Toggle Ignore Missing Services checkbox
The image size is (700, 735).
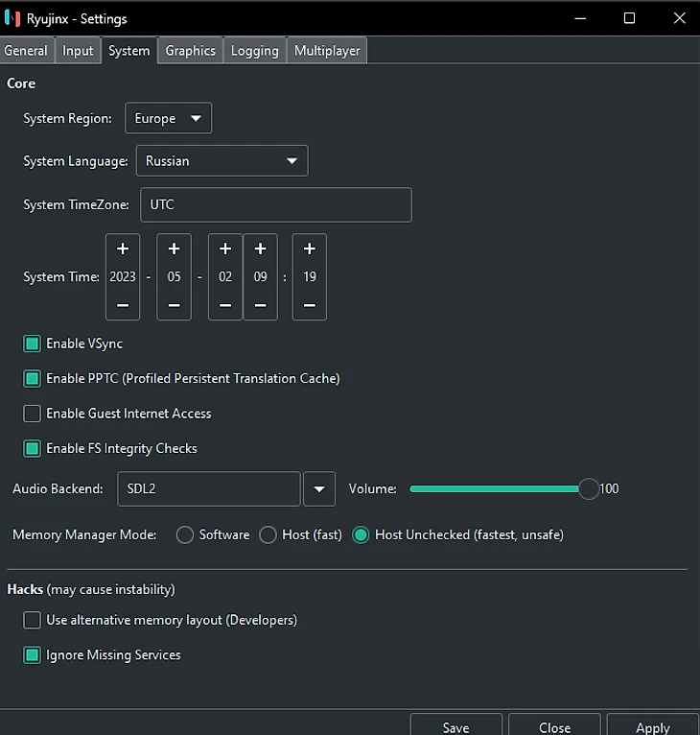click(33, 655)
